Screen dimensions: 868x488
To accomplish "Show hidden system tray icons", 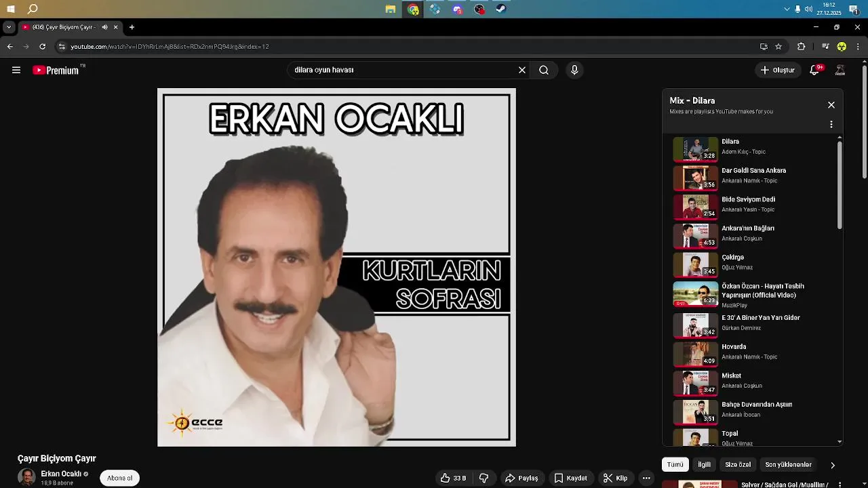I will click(787, 9).
